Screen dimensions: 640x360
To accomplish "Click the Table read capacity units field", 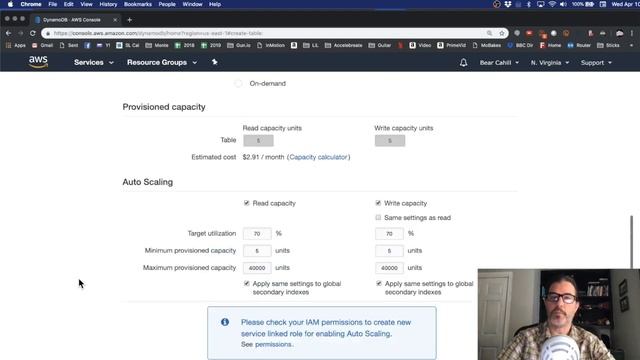I will click(258, 140).
